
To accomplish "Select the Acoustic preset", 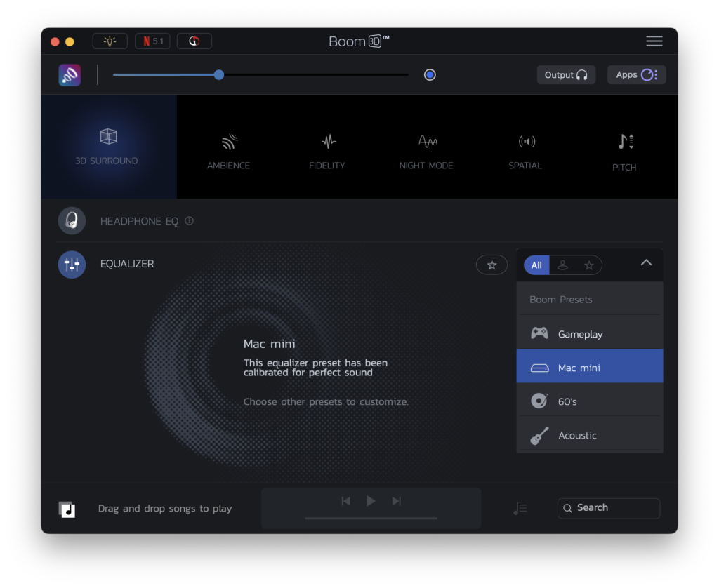I will (590, 435).
